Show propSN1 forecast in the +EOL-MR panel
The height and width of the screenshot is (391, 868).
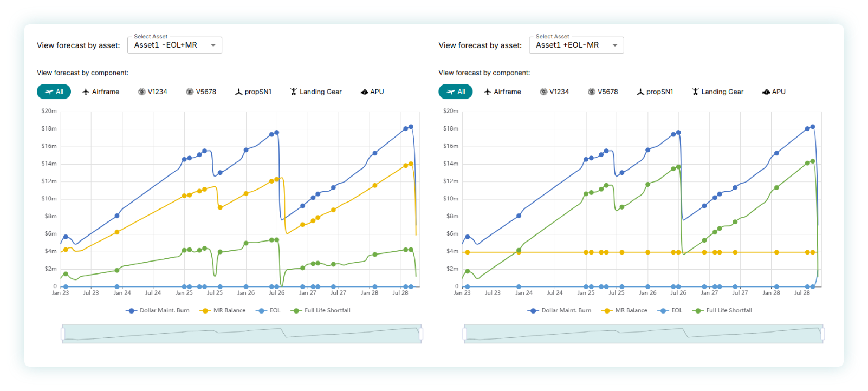(655, 92)
